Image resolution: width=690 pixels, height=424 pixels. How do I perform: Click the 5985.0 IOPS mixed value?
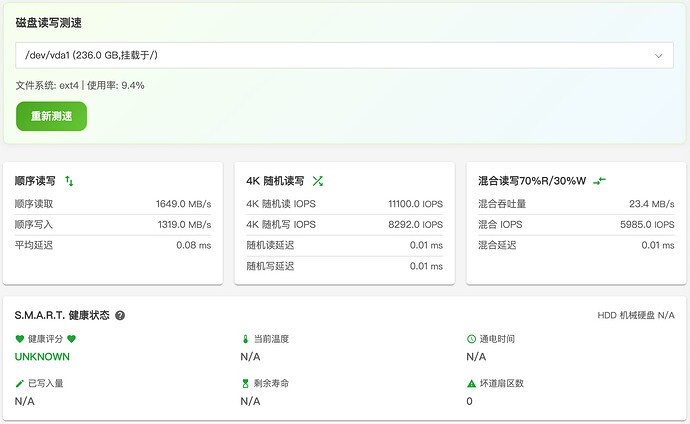647,225
